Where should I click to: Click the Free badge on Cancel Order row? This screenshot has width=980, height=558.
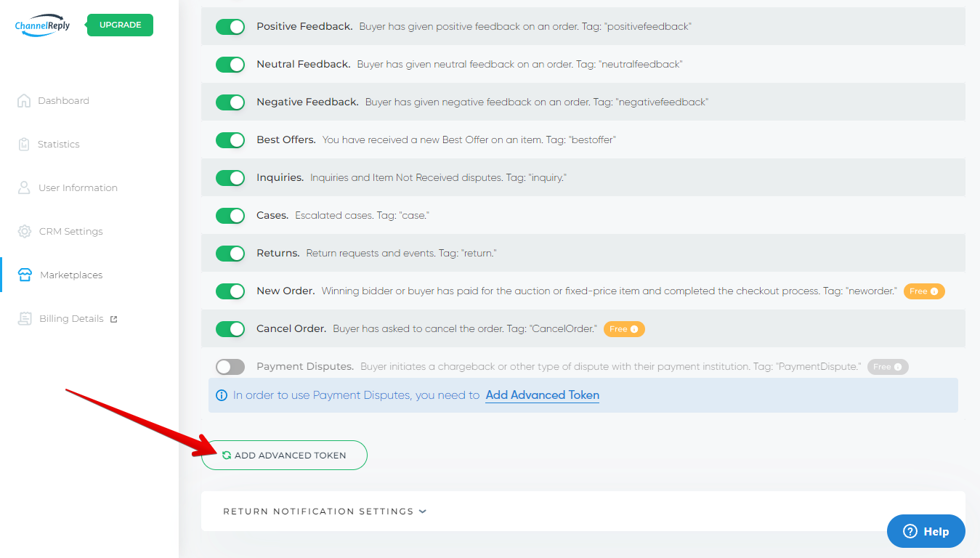(624, 329)
